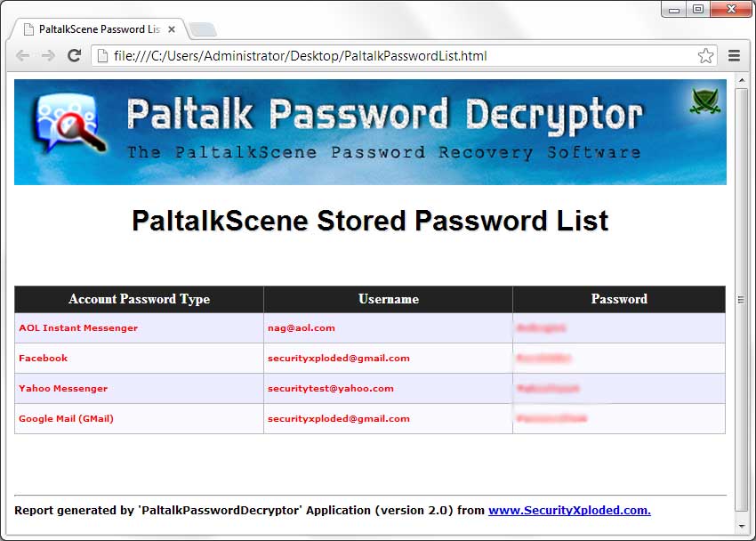Click the Account Password Type column header
The image size is (756, 541).
(x=140, y=299)
